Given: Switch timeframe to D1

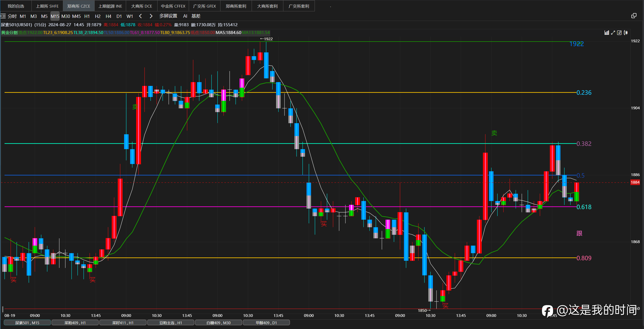Looking at the screenshot, I should tap(119, 16).
